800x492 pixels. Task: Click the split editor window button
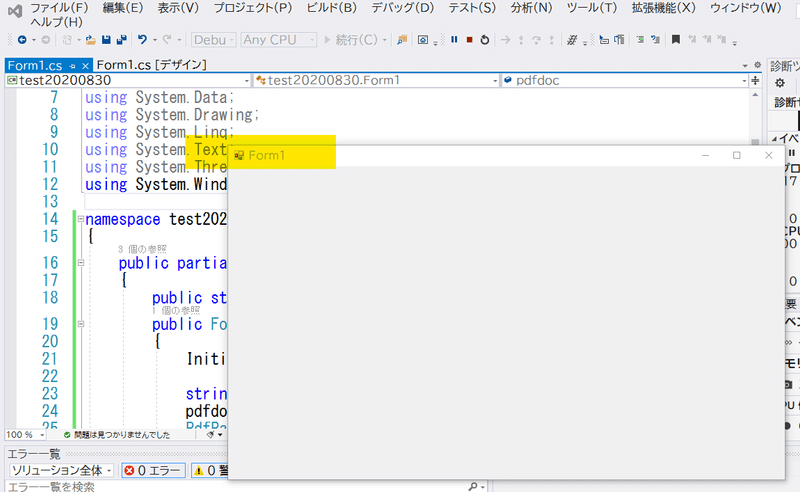point(755,80)
